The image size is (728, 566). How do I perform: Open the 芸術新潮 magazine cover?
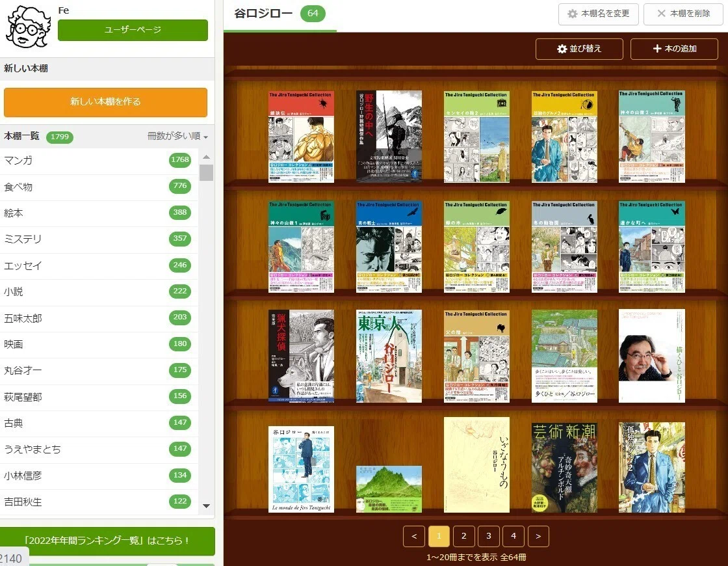click(565, 468)
